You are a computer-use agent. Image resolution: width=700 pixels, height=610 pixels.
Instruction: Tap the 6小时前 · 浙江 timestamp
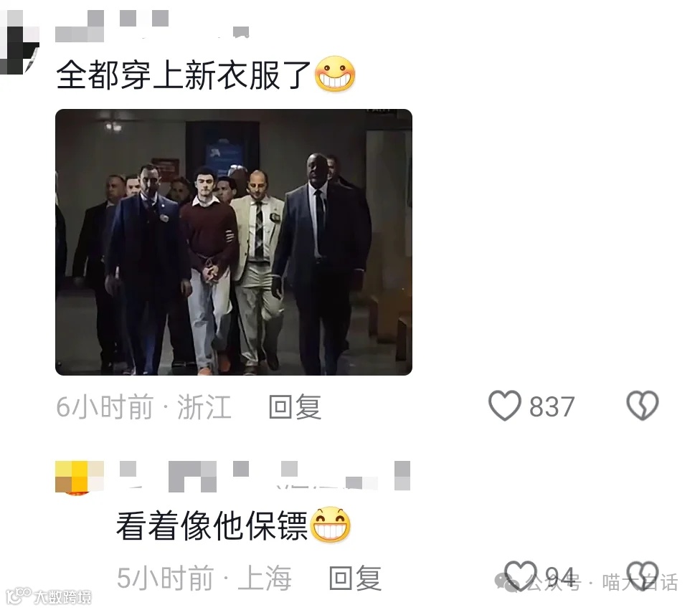point(143,406)
